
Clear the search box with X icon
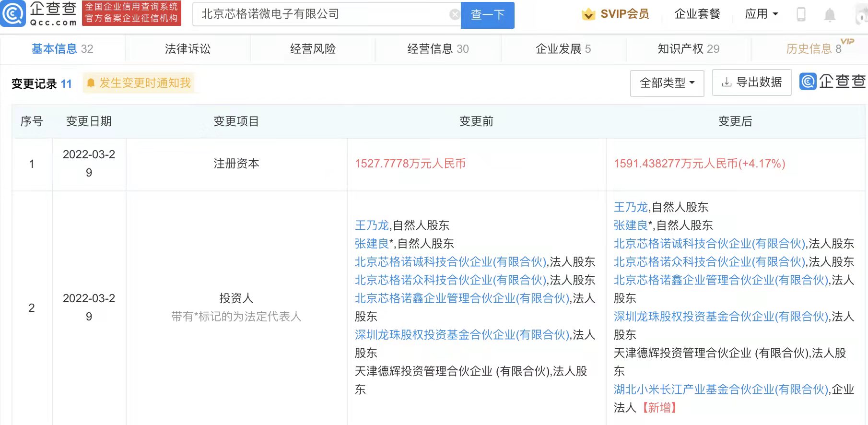(454, 14)
